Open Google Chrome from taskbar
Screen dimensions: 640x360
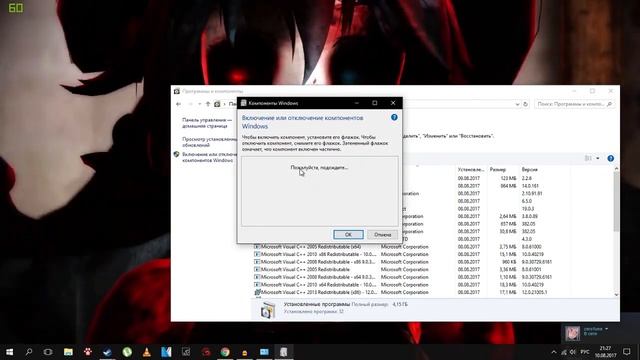click(225, 352)
